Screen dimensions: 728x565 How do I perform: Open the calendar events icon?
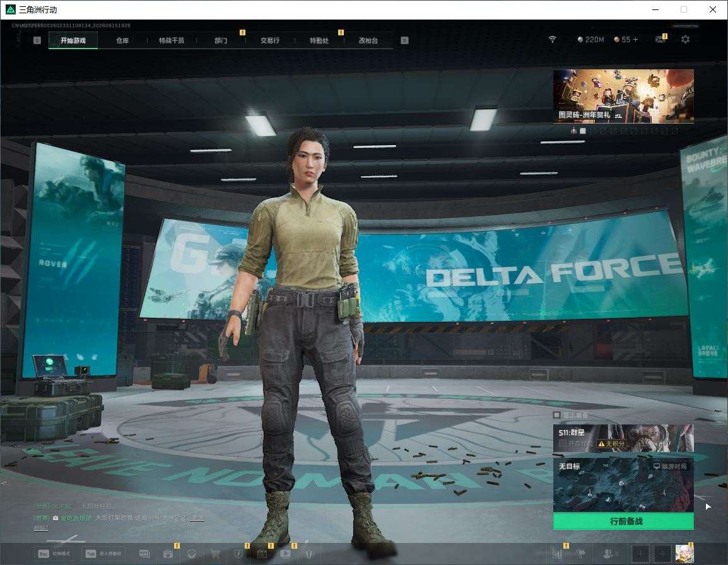[262, 554]
